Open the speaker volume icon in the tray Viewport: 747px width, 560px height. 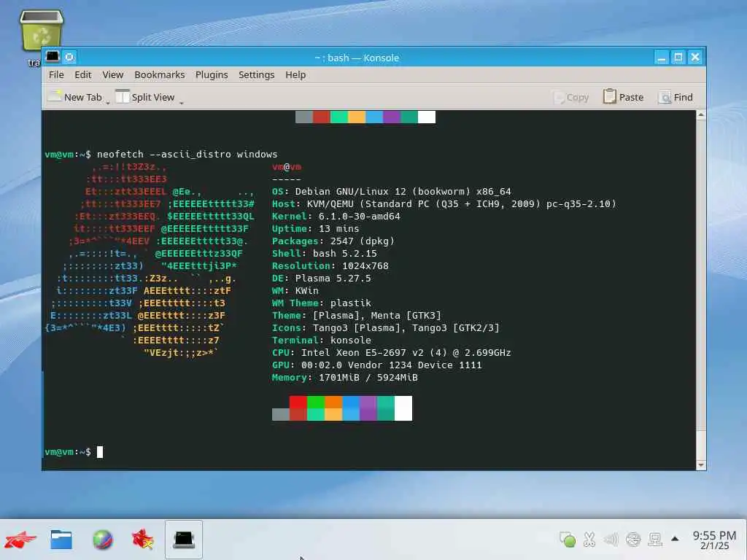point(611,539)
